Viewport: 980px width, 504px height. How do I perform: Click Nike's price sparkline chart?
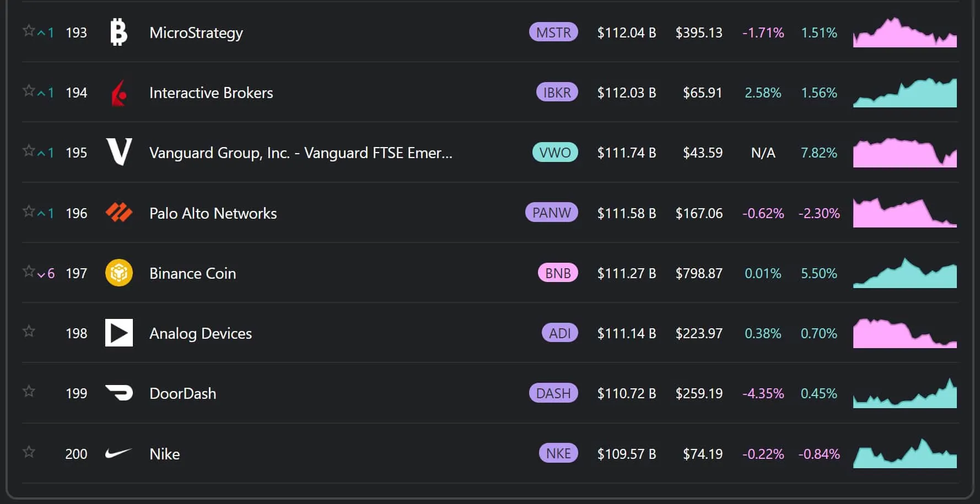[904, 454]
